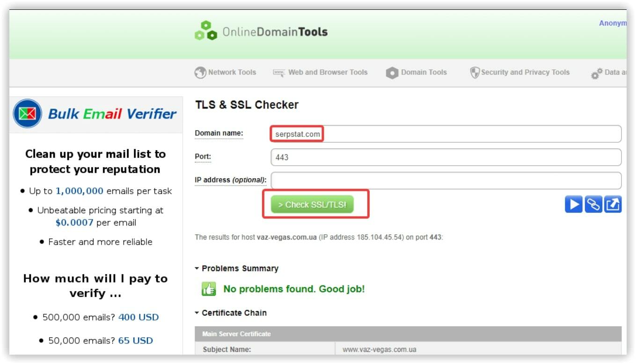The width and height of the screenshot is (636, 364).
Task: Click the results for host vaz-vegas.com.ua text
Action: tap(319, 237)
